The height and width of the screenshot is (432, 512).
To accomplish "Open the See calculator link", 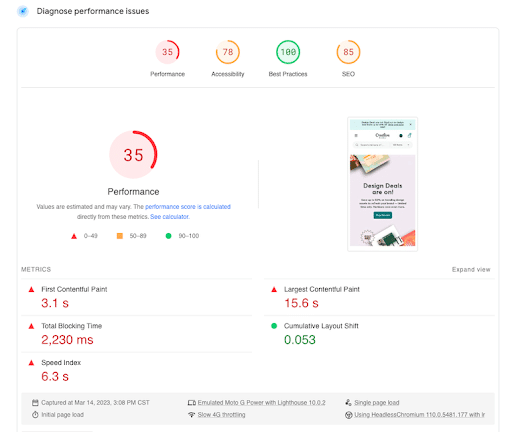I will (x=169, y=217).
